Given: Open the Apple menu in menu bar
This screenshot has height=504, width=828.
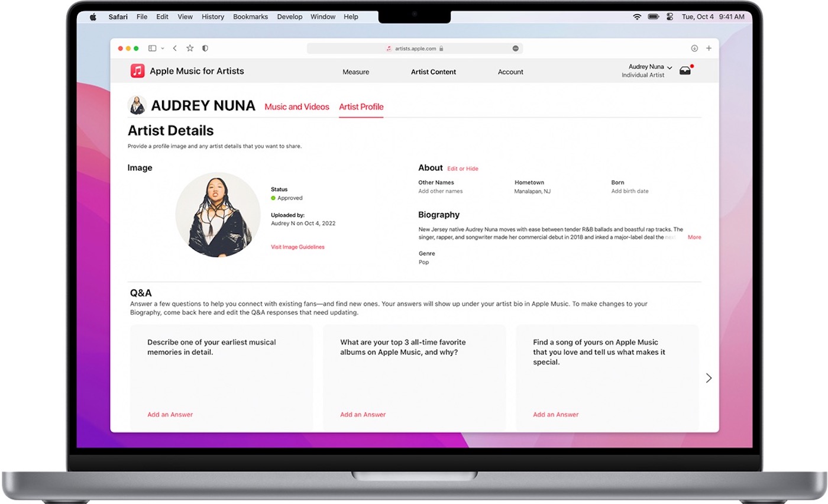Looking at the screenshot, I should click(x=93, y=17).
